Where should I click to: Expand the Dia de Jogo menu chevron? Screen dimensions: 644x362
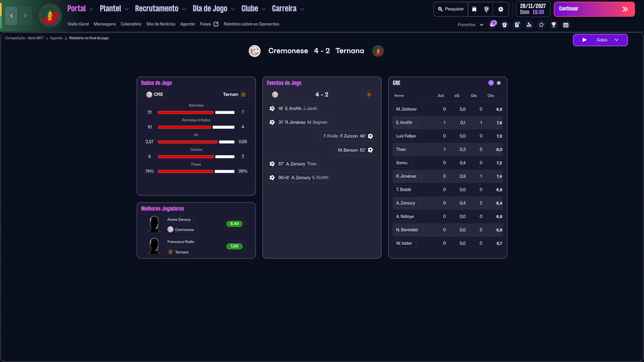click(x=233, y=9)
